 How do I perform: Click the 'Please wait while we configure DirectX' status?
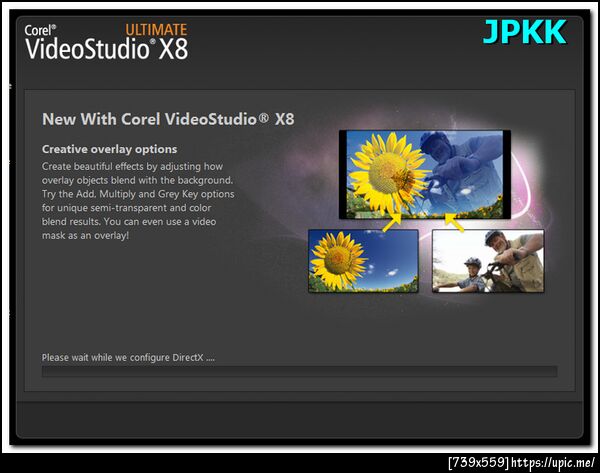[x=128, y=357]
